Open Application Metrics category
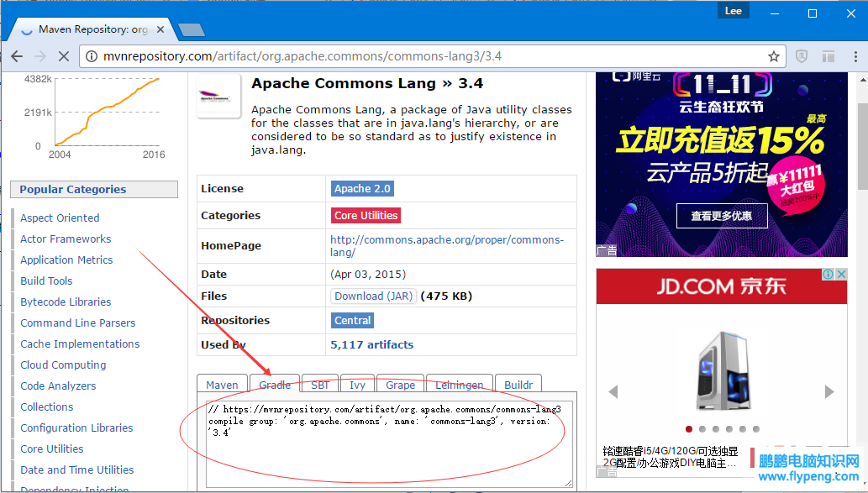The width and height of the screenshot is (868, 493). 66,260
